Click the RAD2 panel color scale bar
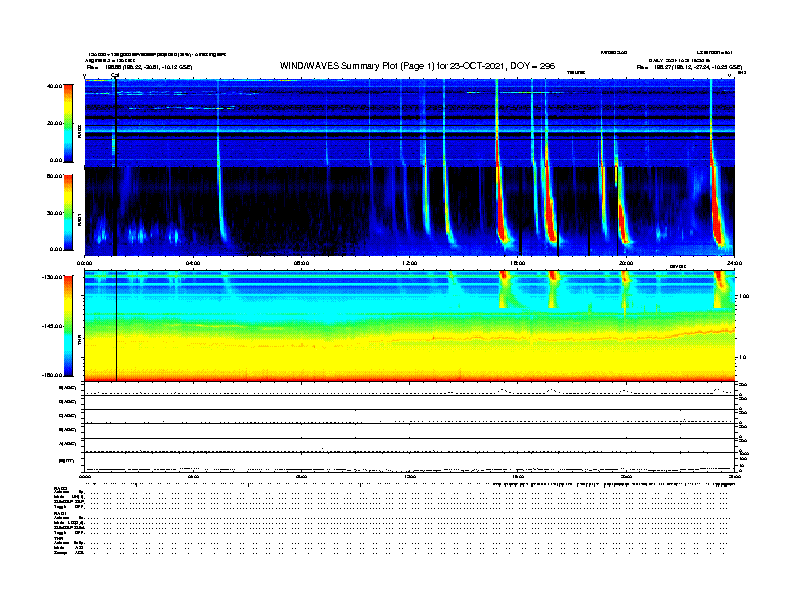Image resolution: width=792 pixels, height=612 pixels. coord(68,123)
